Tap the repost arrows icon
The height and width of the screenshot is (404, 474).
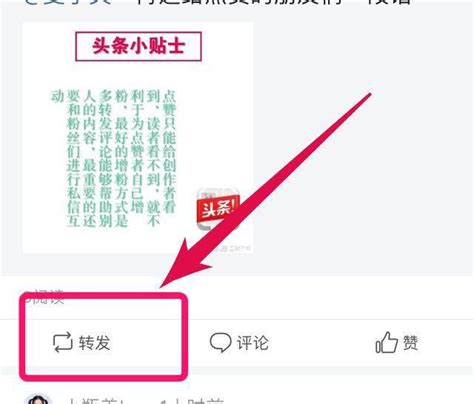(63, 342)
